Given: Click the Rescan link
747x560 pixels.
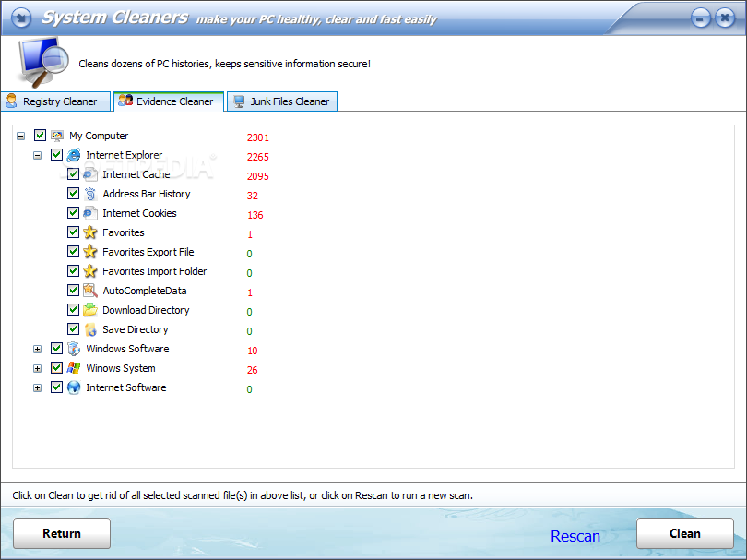Looking at the screenshot, I should point(575,536).
